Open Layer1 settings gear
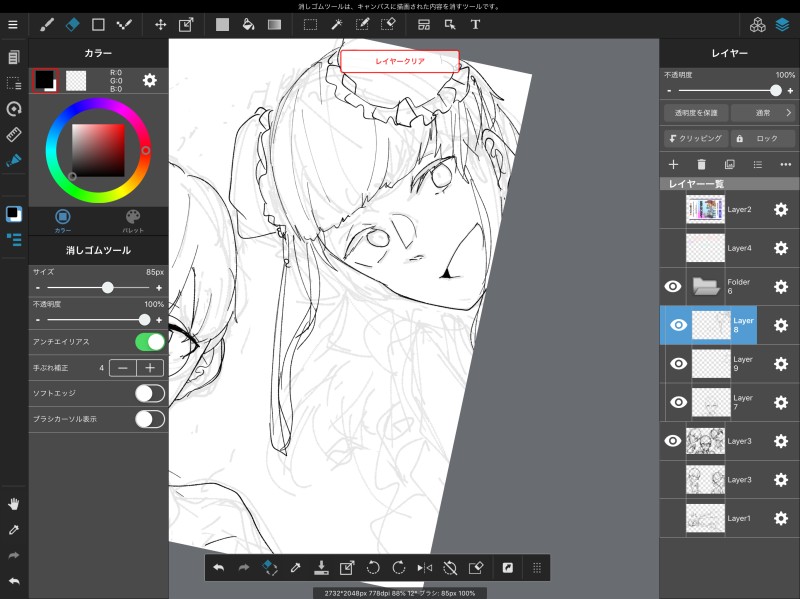 tap(781, 518)
